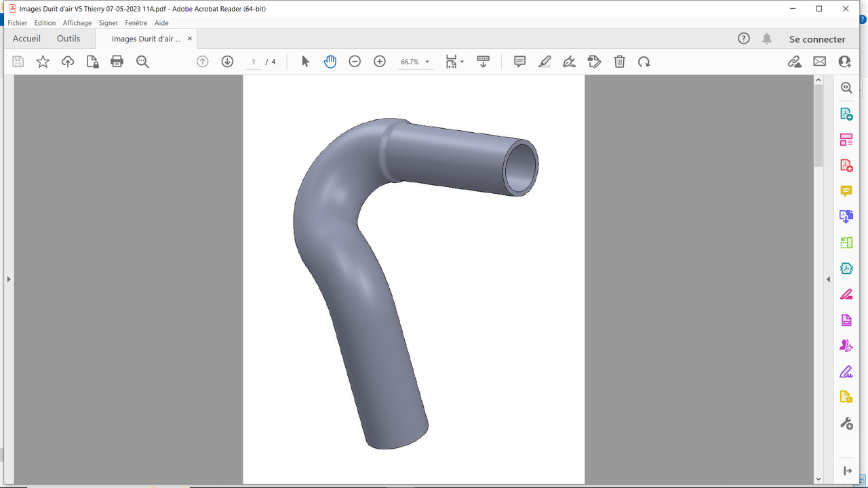This screenshot has height=488, width=868.
Task: Open Scan and OCR sidebar tool
Action: [846, 268]
